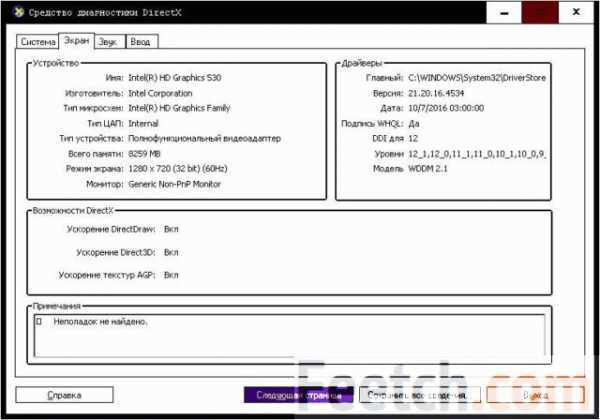The width and height of the screenshot is (600, 420).
Task: Click driver version 21.20.16.4534
Action: pyautogui.click(x=436, y=93)
